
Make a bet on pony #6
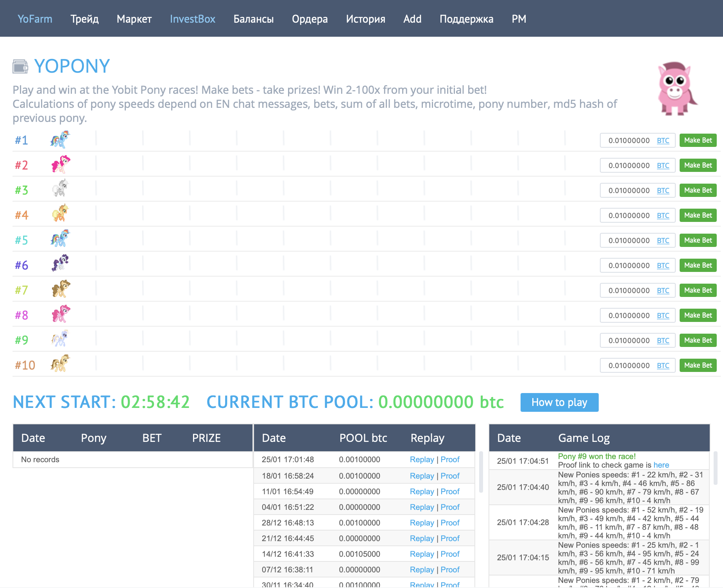point(698,265)
